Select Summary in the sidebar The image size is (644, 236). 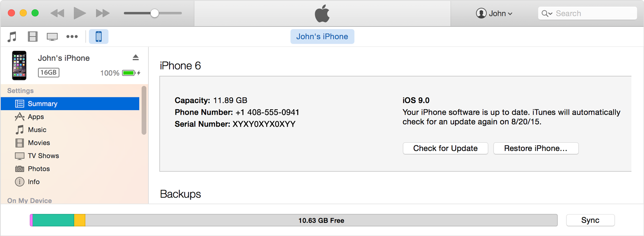[x=43, y=104]
